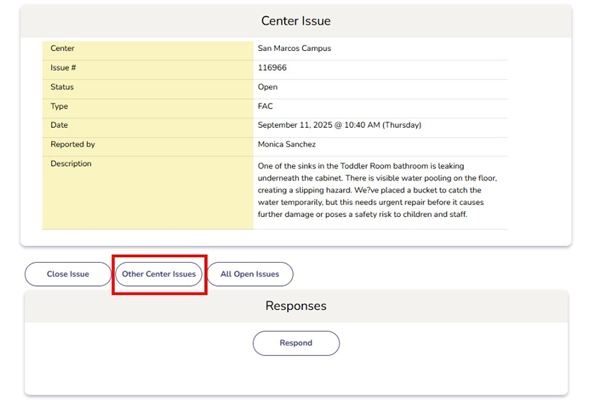Select the Type field label
The width and height of the screenshot is (595, 401).
click(59, 106)
